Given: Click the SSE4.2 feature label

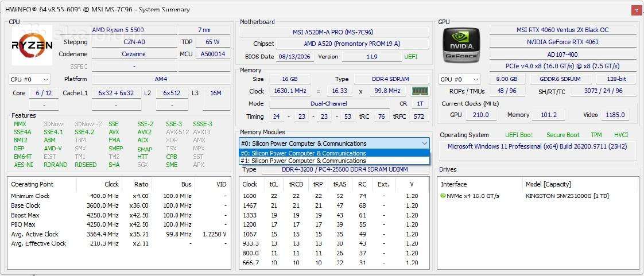Looking at the screenshot, I should 84,132.
